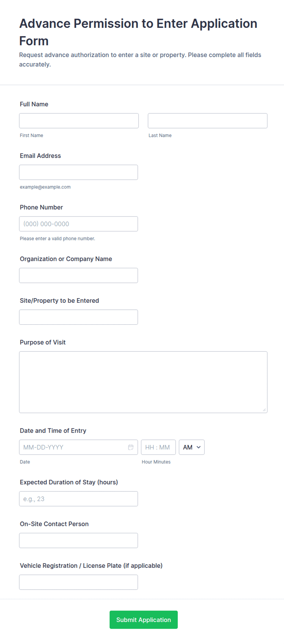Click the Full Name label text
Image resolution: width=284 pixels, height=644 pixels.
coord(34,104)
